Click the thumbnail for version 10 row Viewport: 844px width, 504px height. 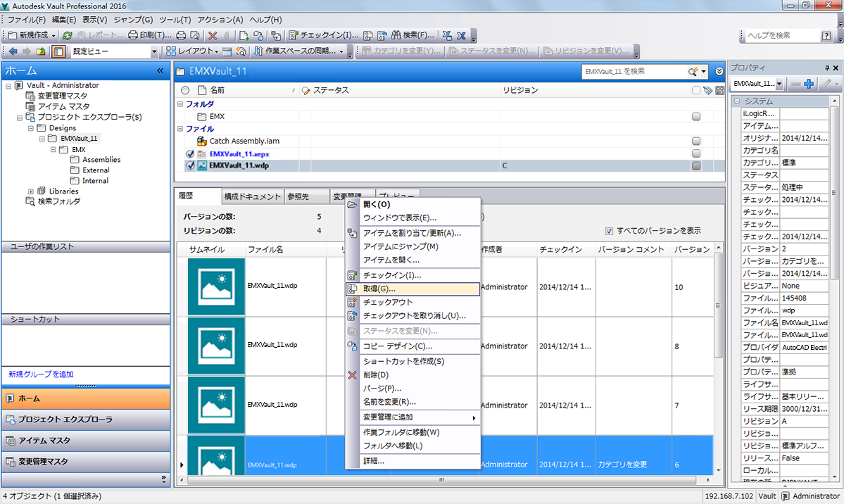[216, 287]
